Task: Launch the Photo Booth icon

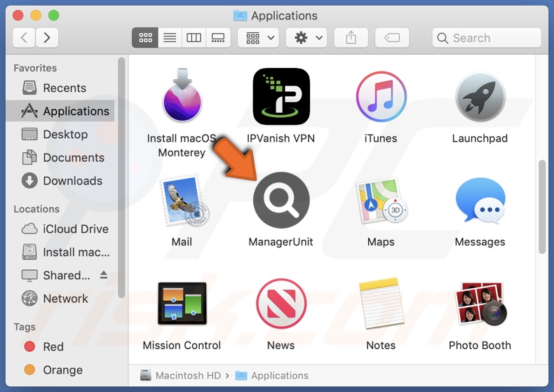Action: click(480, 304)
